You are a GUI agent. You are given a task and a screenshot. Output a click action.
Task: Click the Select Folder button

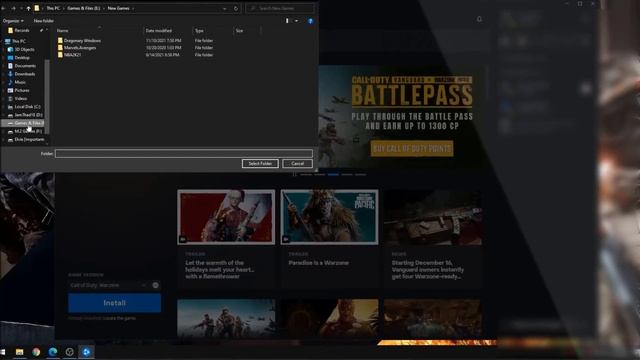point(260,163)
